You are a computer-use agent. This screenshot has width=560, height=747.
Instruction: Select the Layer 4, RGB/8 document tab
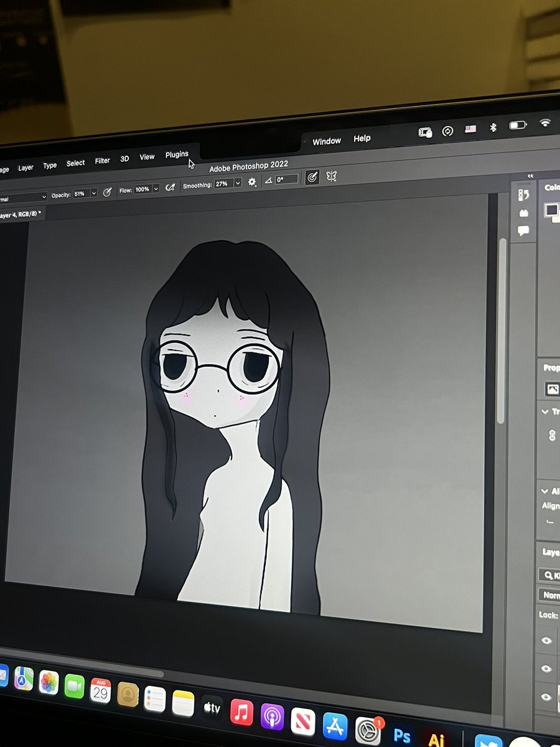21,214
